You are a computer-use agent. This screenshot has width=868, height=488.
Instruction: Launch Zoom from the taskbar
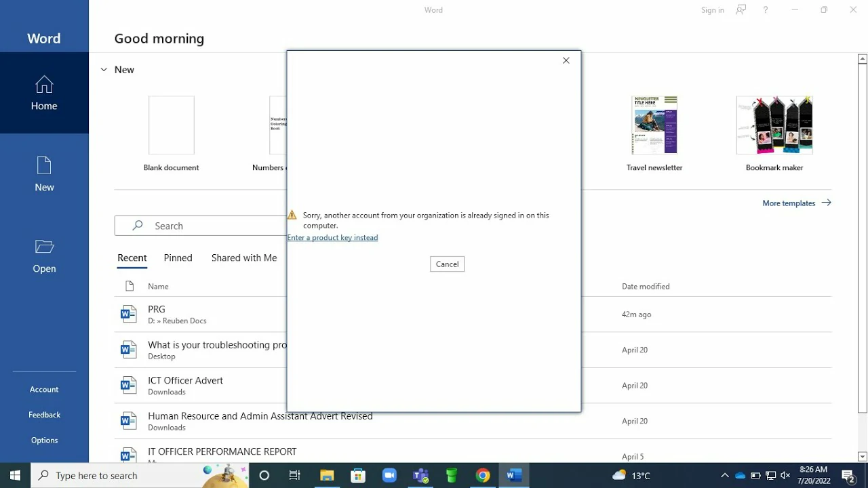389,475
